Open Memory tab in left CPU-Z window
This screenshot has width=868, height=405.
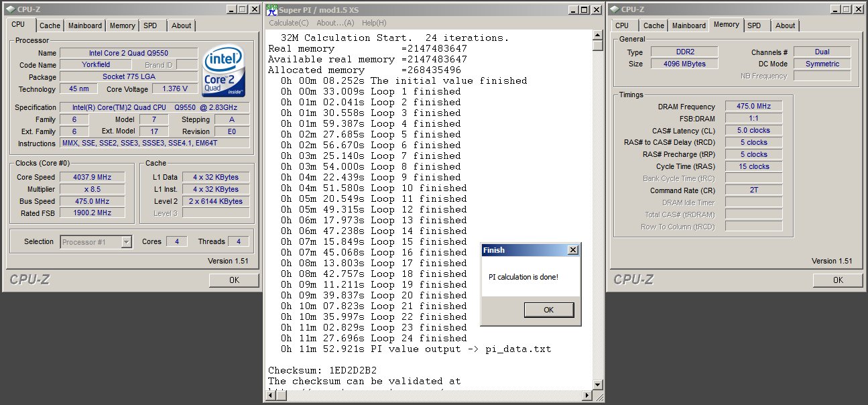[x=123, y=25]
